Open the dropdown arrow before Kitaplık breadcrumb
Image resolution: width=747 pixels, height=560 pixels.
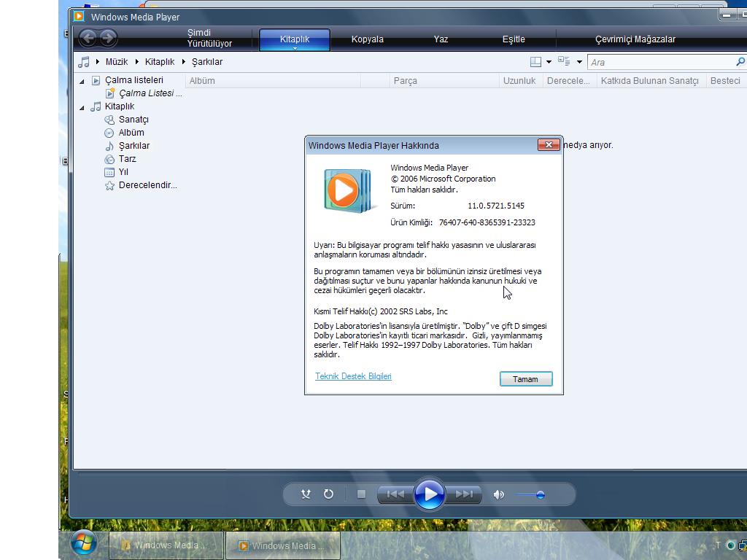pyautogui.click(x=136, y=61)
